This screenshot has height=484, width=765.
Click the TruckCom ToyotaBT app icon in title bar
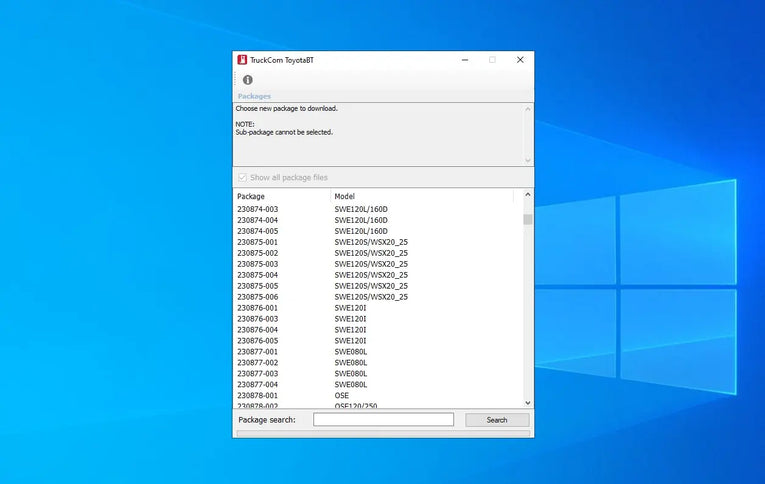[x=242, y=60]
